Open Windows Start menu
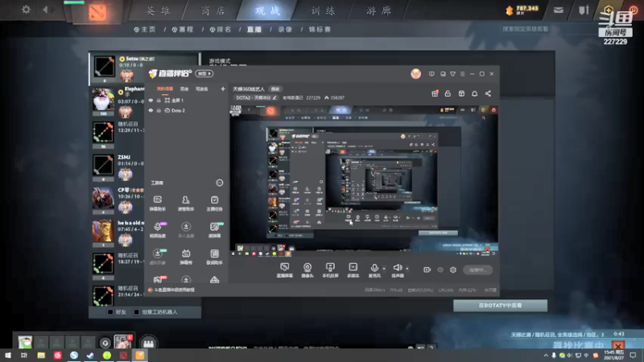Image resolution: width=644 pixels, height=362 pixels. click(8, 356)
